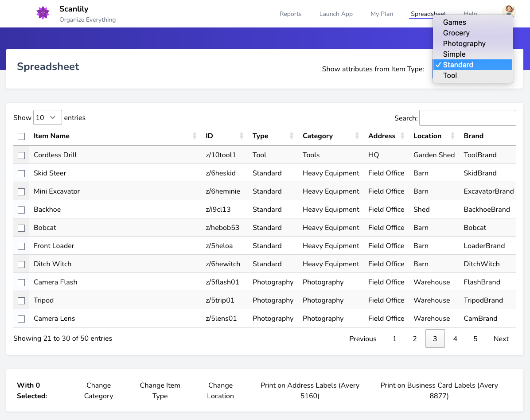The height and width of the screenshot is (420, 530).
Task: Click Change Category bulk action
Action: click(98, 390)
